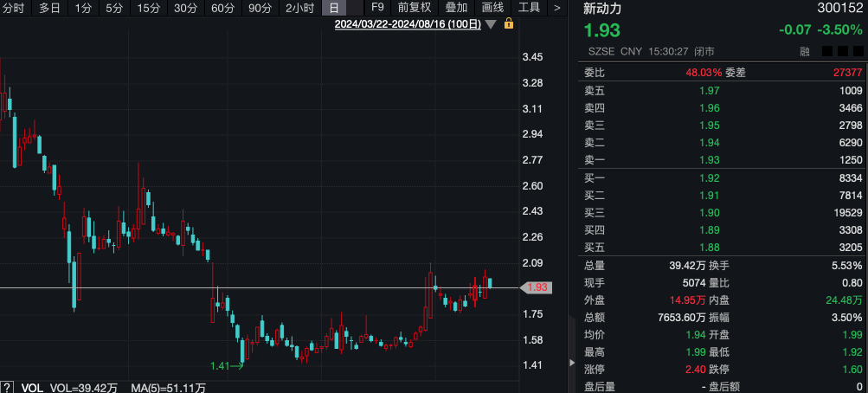868x393 pixels.
Task: Switch chart to the 60分 interval
Action: 222,8
